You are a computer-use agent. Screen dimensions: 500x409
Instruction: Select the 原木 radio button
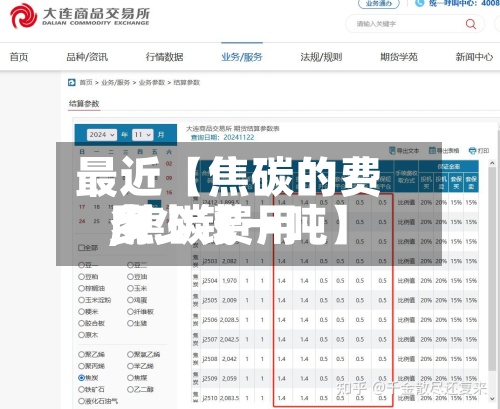81,335
